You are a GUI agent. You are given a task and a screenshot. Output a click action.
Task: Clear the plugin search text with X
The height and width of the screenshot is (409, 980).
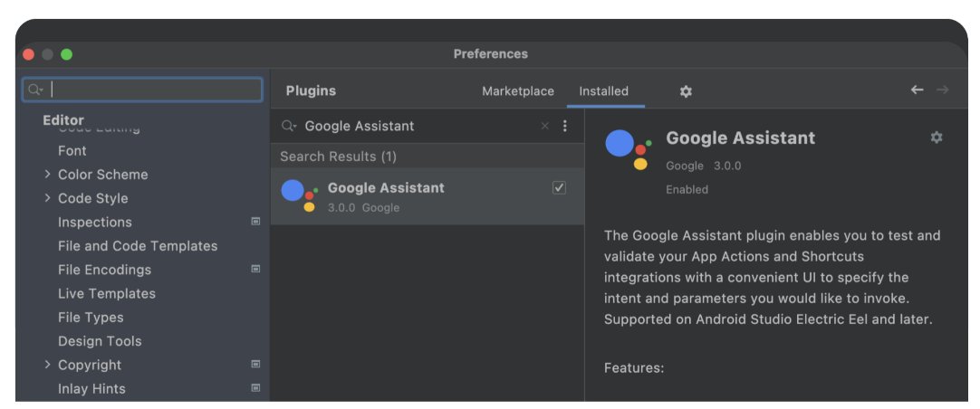pos(544,126)
